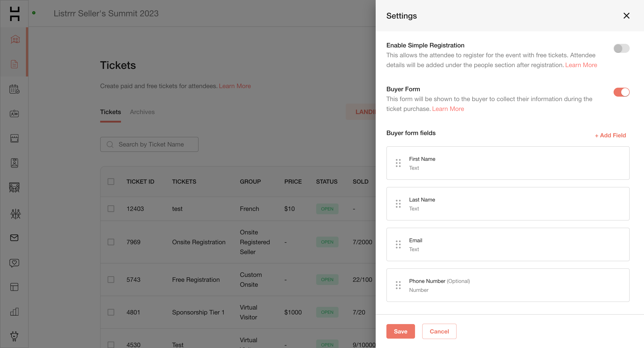Click the STATUS column header

pyautogui.click(x=326, y=182)
